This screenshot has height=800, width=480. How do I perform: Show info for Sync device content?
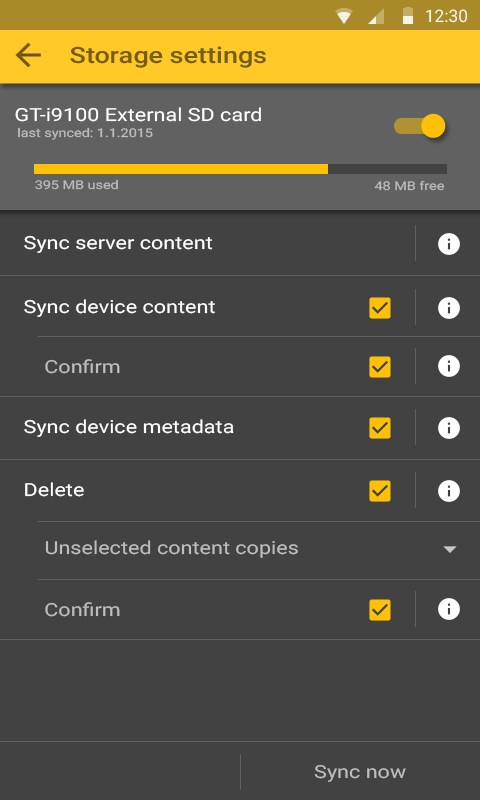coord(448,308)
